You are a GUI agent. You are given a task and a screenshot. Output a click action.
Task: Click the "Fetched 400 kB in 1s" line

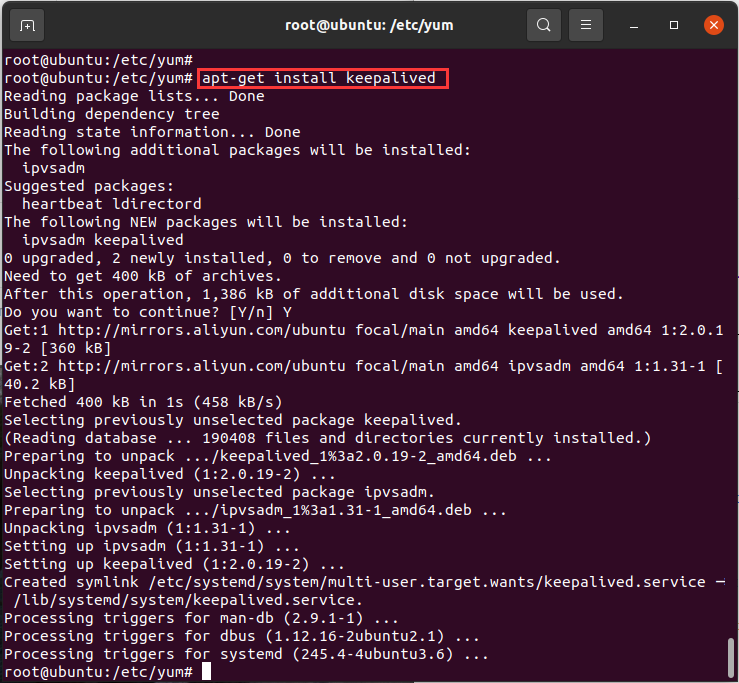tap(143, 402)
